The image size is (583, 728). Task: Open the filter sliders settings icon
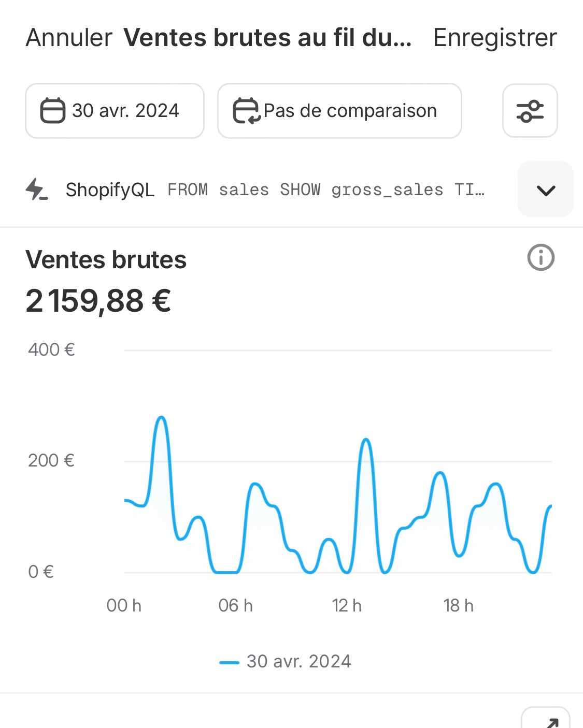pos(530,111)
